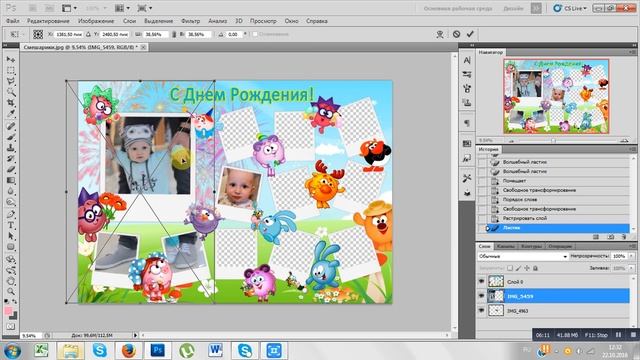The width and height of the screenshot is (640, 360).
Task: Select the Type tool
Action: [11, 225]
